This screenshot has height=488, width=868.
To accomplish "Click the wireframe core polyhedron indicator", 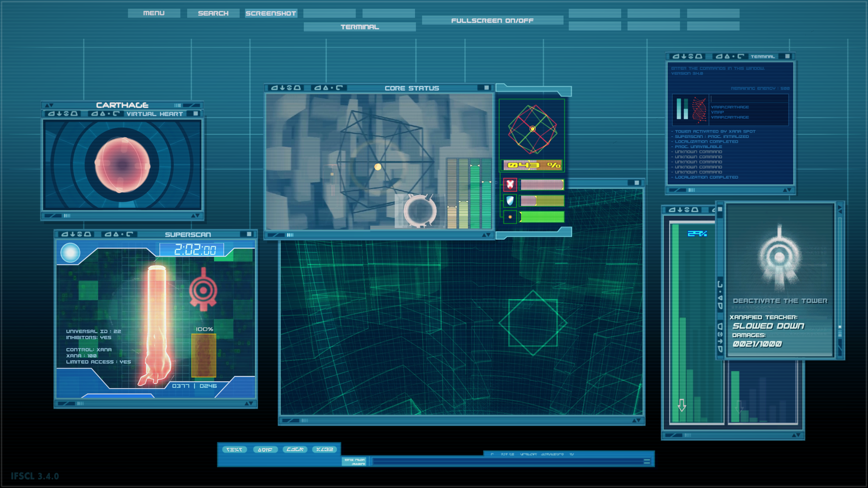I will click(532, 129).
